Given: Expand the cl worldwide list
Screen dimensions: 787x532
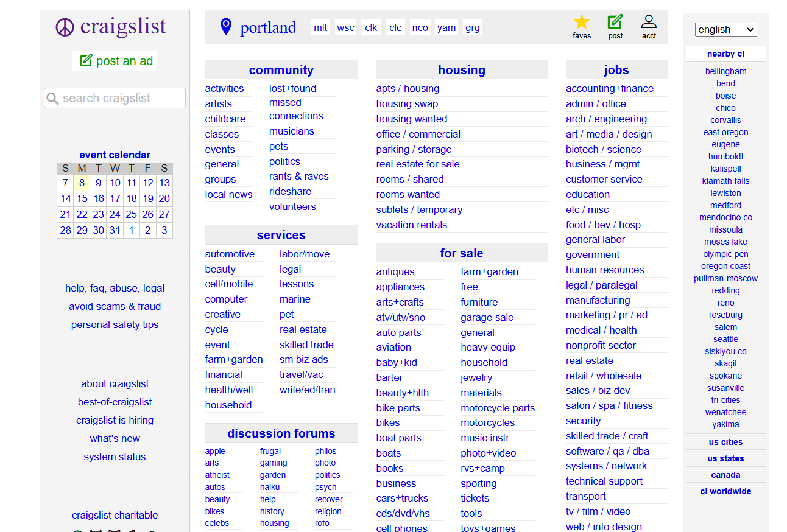Looking at the screenshot, I should coord(725,492).
